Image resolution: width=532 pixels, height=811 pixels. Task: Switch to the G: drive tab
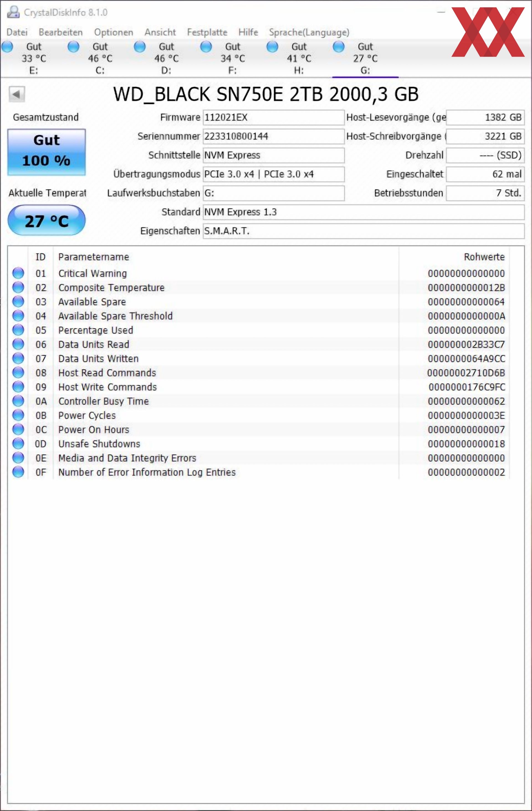pos(365,58)
